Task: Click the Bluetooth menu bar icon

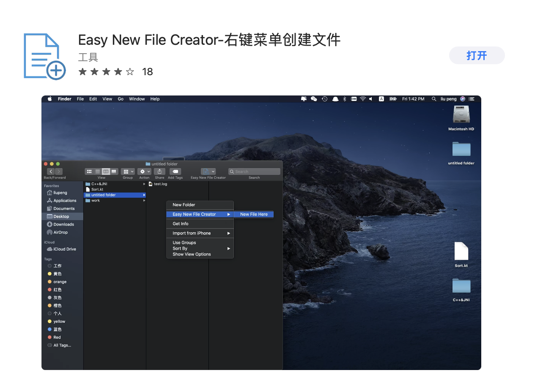Action: coord(344,99)
